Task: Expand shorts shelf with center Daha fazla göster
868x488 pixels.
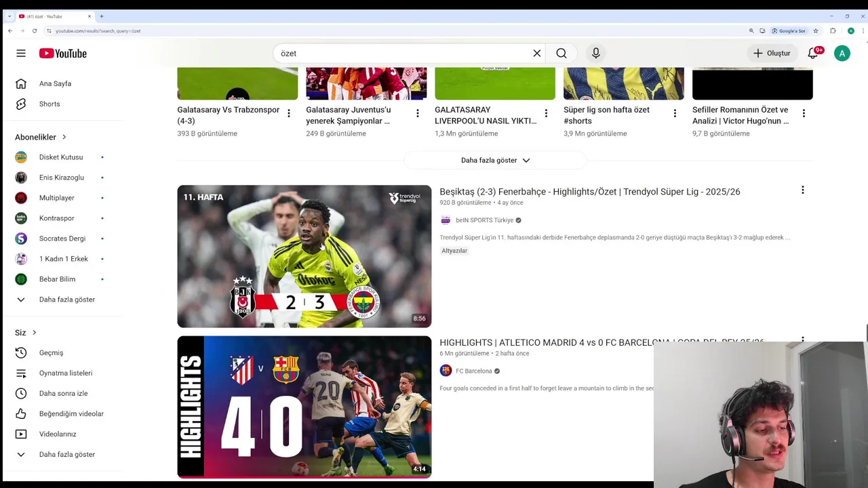Action: coord(495,160)
